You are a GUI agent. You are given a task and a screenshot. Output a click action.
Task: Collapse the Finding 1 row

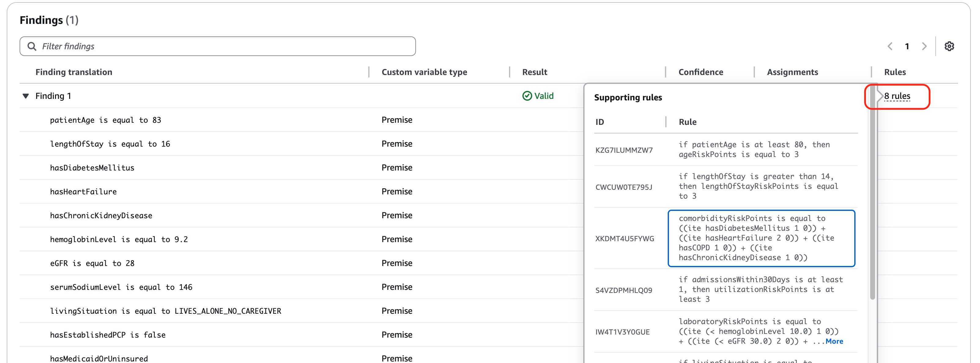26,96
